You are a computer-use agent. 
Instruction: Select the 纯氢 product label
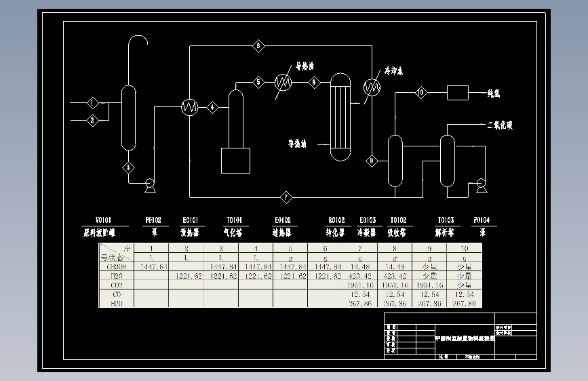click(494, 94)
